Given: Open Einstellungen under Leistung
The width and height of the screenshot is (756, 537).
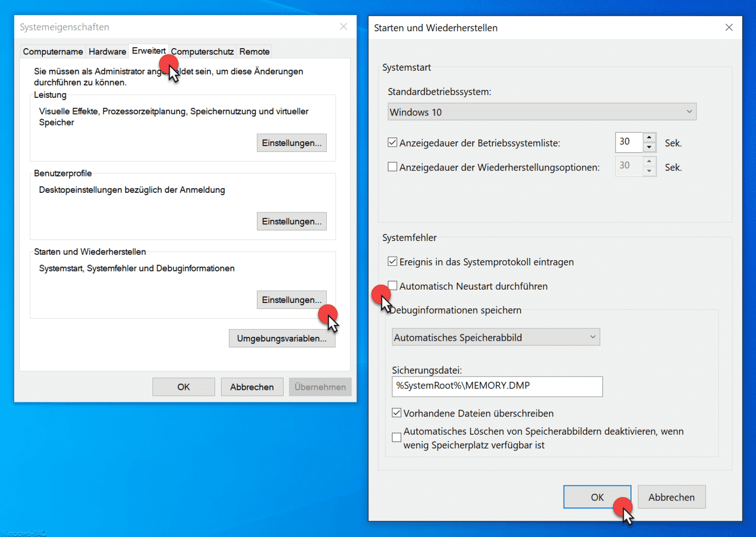Looking at the screenshot, I should [291, 143].
